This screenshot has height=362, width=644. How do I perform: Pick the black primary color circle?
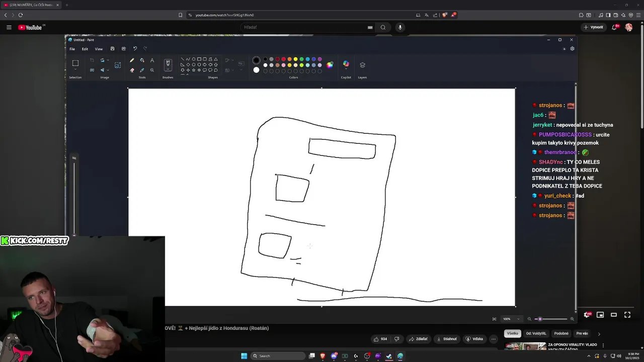[256, 60]
